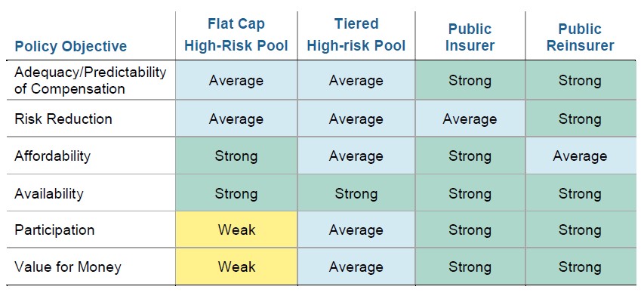Click the Flat Cap High-Risk Pool column header

[236, 37]
